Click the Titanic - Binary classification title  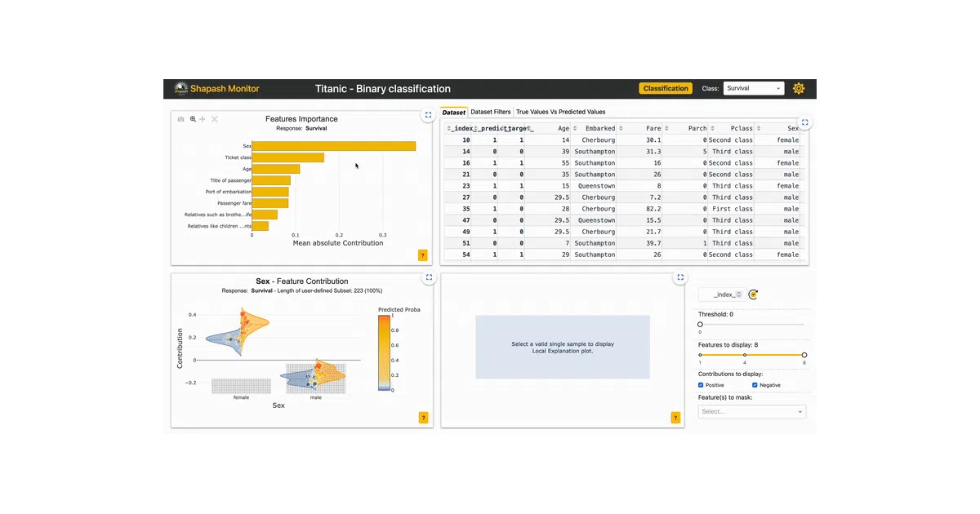pos(383,89)
